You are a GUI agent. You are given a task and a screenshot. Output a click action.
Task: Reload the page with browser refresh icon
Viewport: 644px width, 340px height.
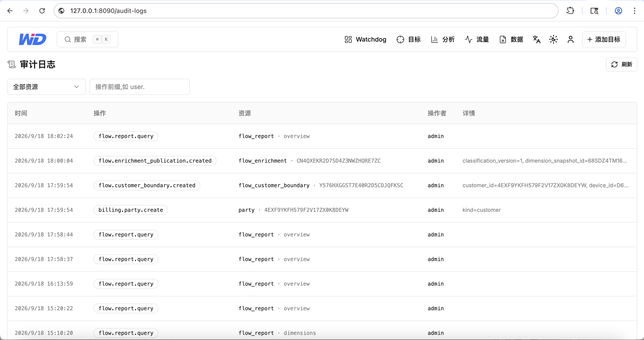42,11
